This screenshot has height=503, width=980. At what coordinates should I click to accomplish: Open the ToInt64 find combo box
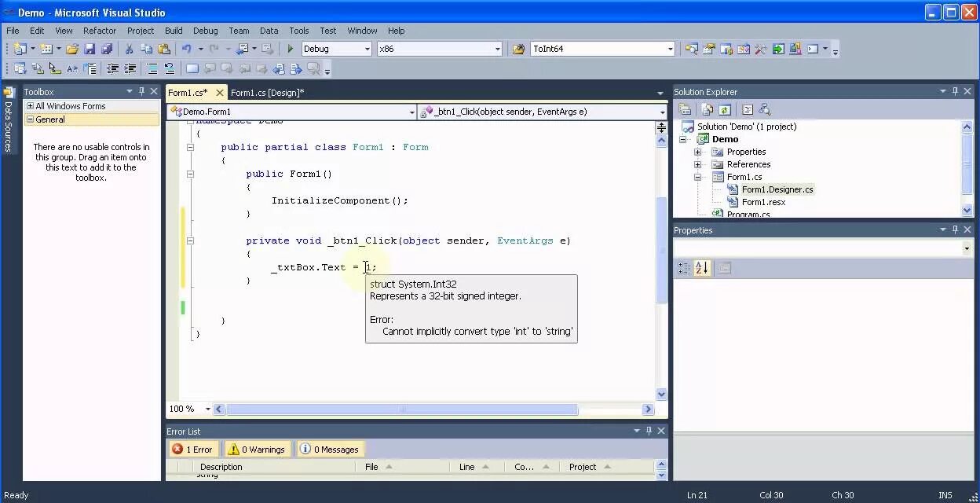click(x=670, y=49)
